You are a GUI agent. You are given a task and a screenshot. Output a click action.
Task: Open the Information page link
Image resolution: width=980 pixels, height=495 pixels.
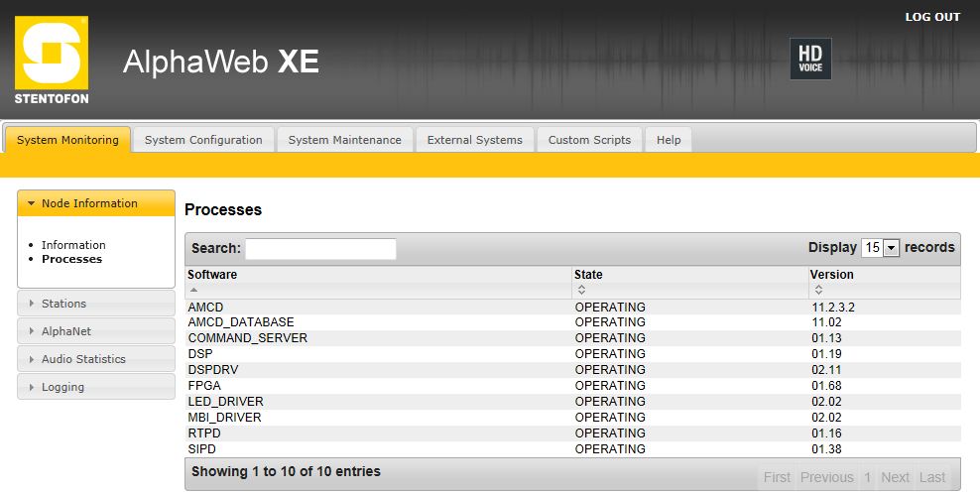coord(73,245)
